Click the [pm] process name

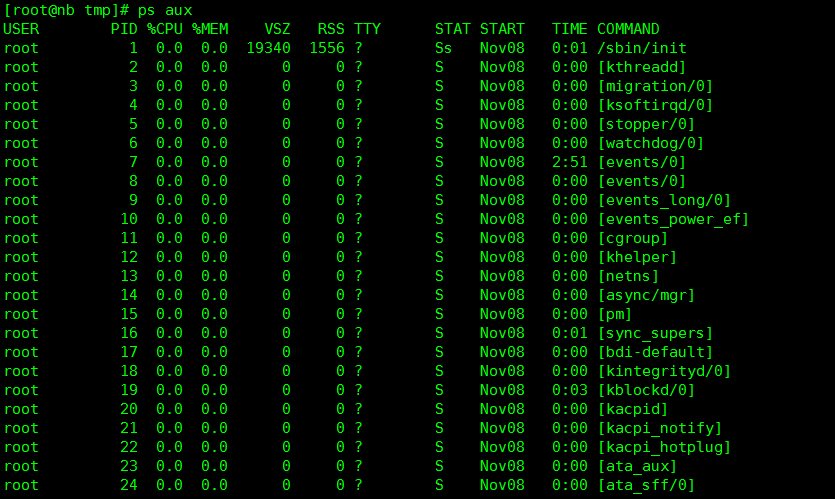[x=615, y=314]
